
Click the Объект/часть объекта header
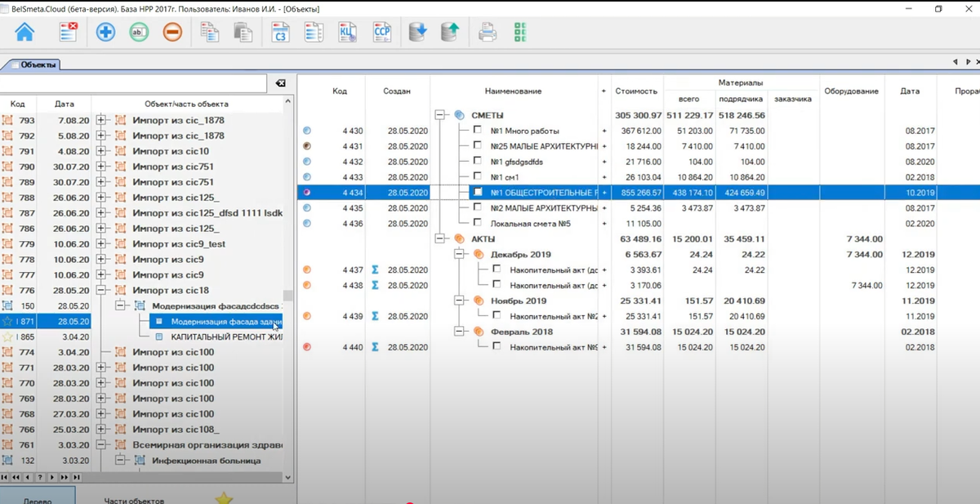point(186,104)
